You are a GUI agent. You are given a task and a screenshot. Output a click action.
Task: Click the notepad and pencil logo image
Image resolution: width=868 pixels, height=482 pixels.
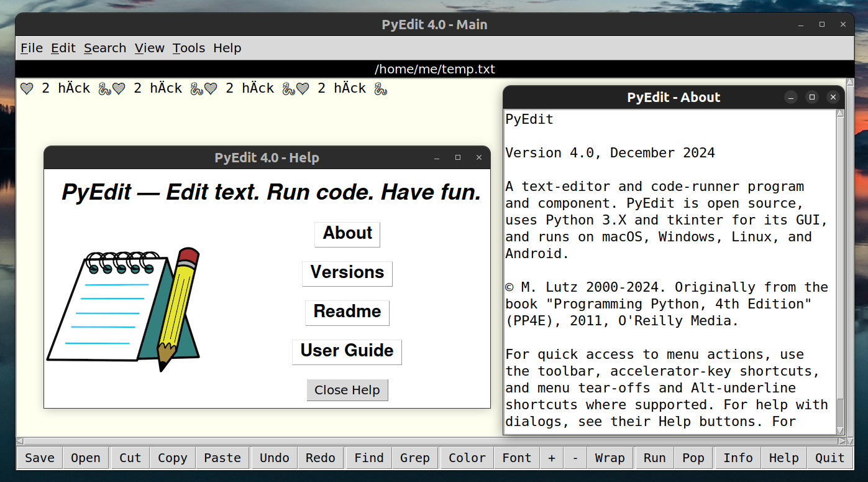[123, 308]
